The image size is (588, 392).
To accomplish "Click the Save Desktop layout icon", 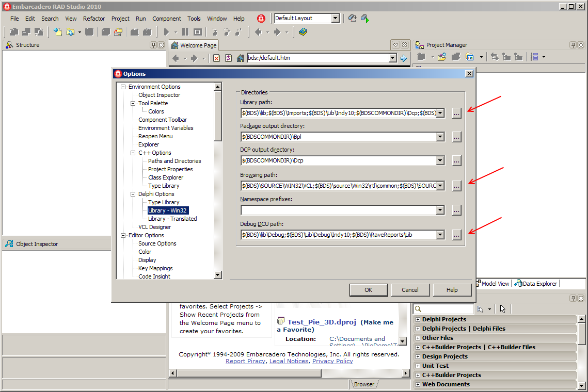I will (352, 19).
